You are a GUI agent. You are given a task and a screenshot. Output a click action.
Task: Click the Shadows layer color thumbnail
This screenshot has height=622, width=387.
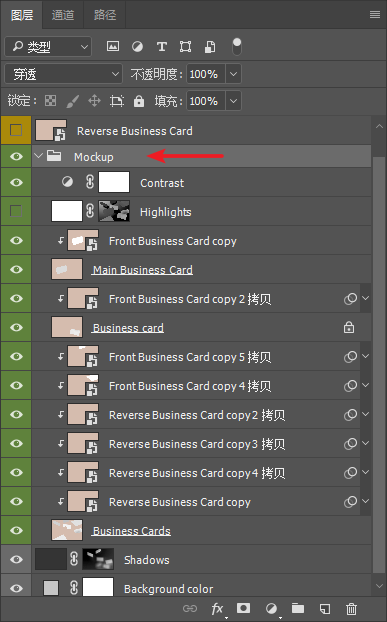click(51, 559)
